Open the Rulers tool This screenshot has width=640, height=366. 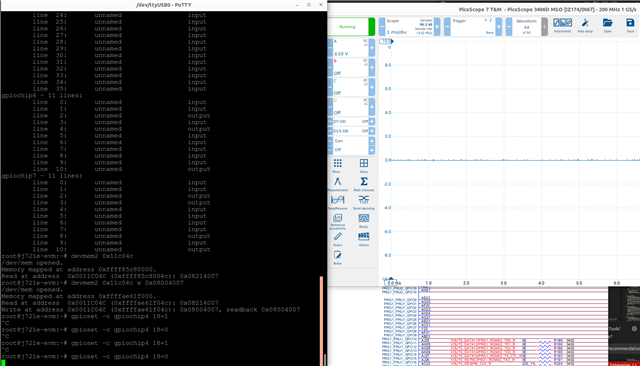pyautogui.click(x=338, y=240)
